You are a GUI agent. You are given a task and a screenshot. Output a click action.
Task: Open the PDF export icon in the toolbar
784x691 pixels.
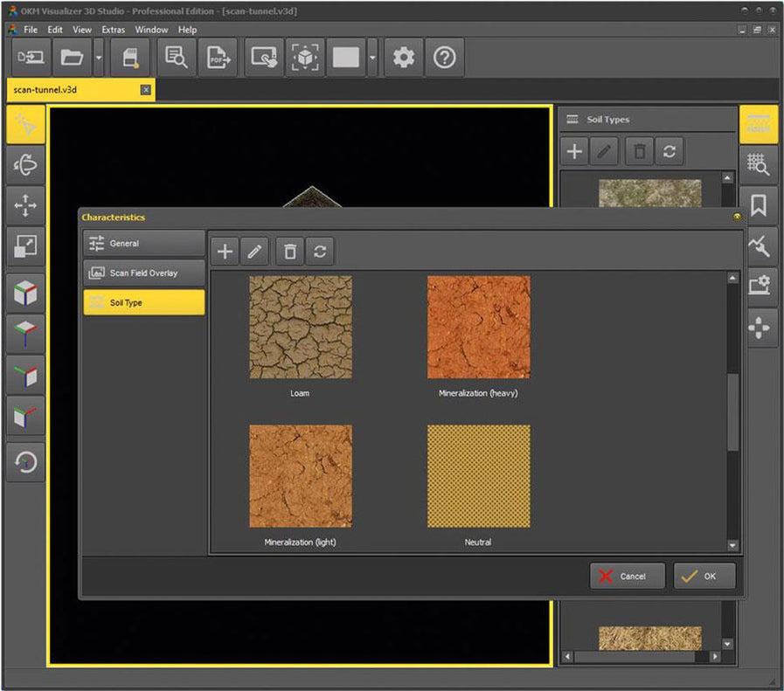pyautogui.click(x=218, y=57)
